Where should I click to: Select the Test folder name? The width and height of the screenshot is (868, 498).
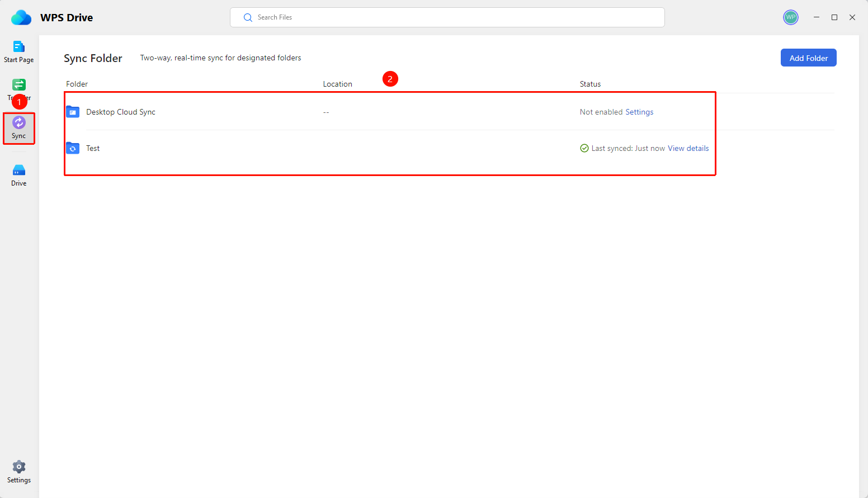[93, 148]
